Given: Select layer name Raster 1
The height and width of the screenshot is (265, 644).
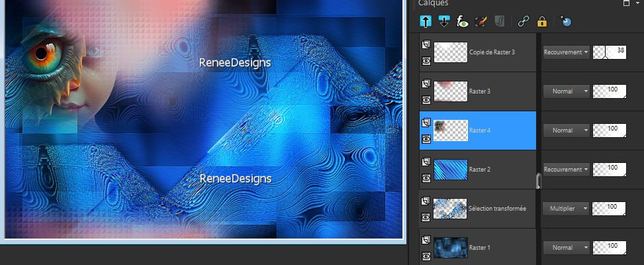Looking at the screenshot, I should tap(479, 247).
